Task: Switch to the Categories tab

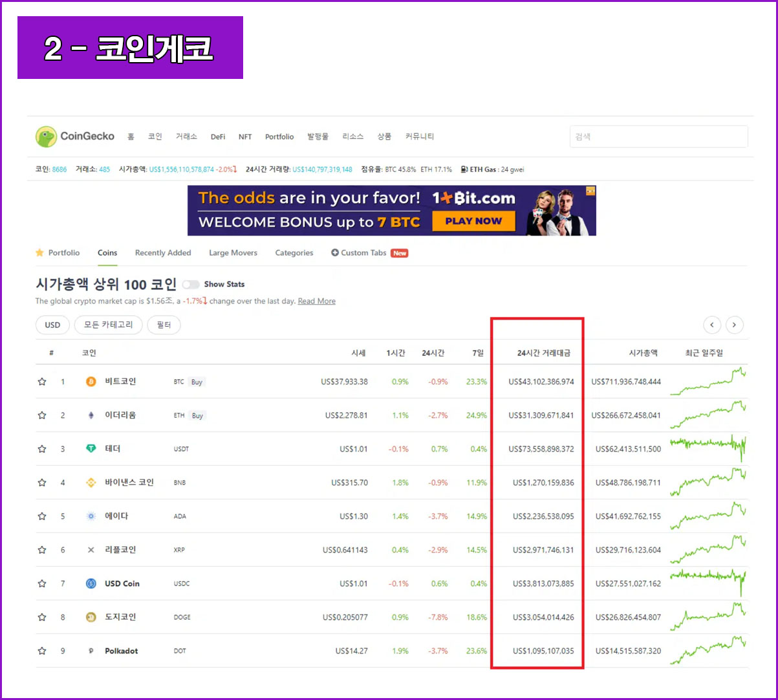Action: pyautogui.click(x=294, y=253)
